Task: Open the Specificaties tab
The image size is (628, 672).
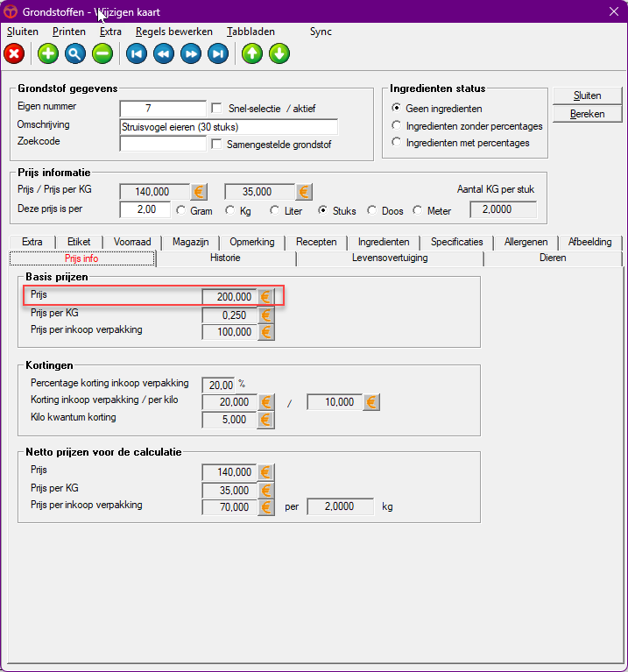Action: click(456, 242)
